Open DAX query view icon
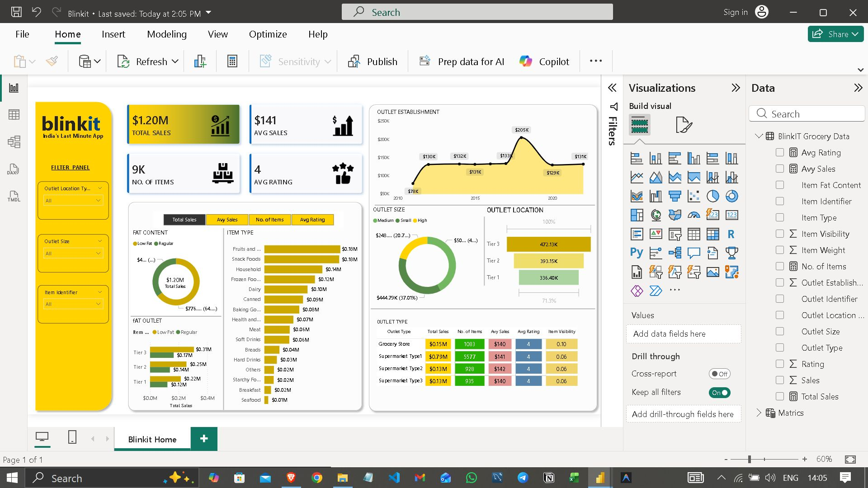 [x=13, y=169]
